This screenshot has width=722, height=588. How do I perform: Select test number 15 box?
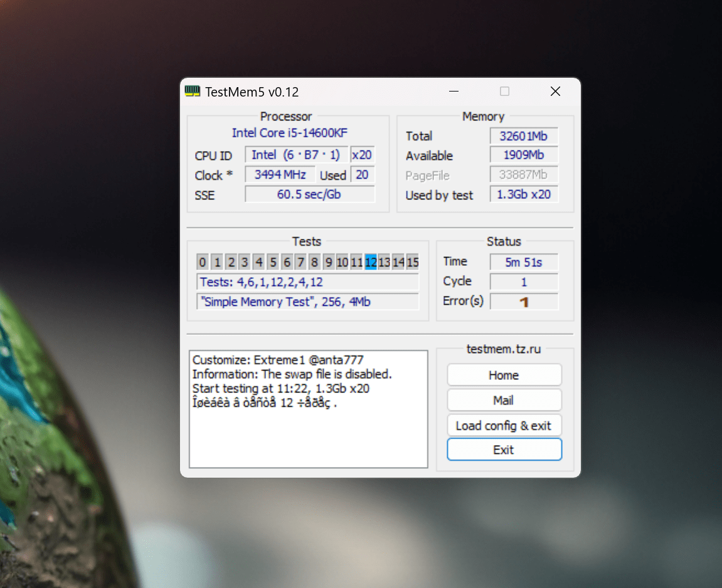coord(413,262)
